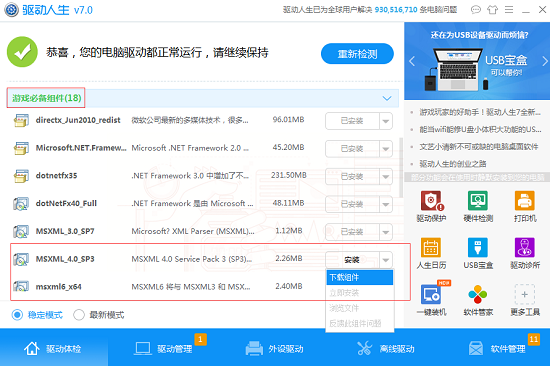The image size is (550, 366).
Task: Open the 驱动人生的创业之路 news link
Action: coord(452,164)
